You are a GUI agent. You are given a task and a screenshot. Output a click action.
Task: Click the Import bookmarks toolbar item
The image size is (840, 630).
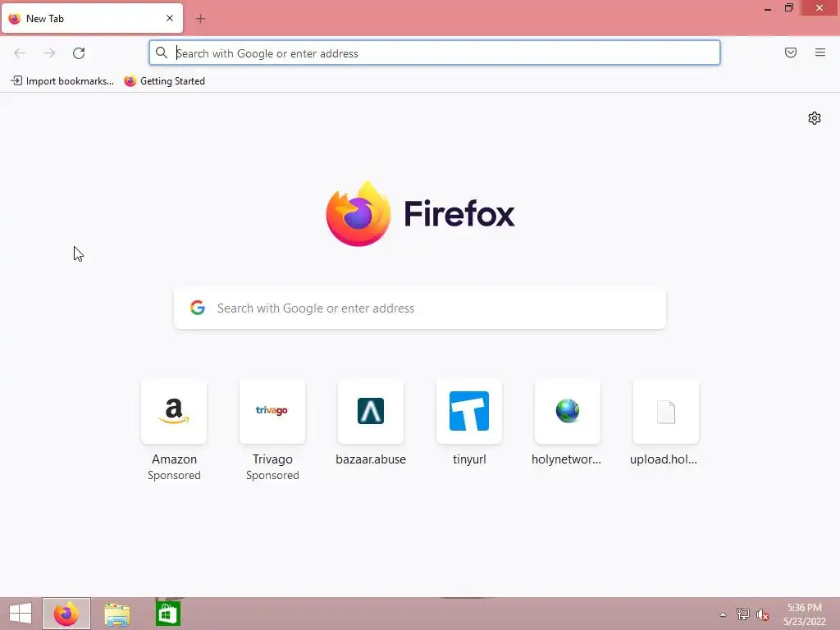point(62,81)
